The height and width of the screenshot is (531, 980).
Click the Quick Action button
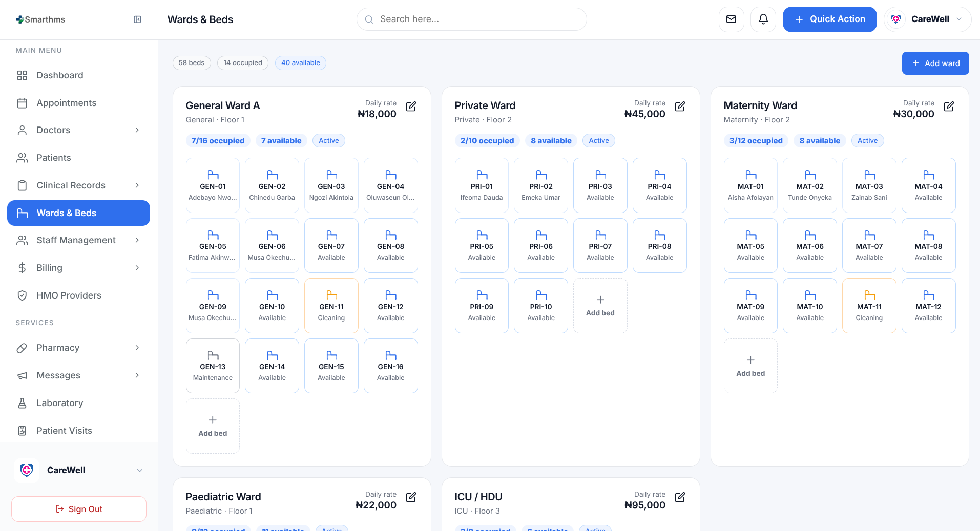point(829,19)
